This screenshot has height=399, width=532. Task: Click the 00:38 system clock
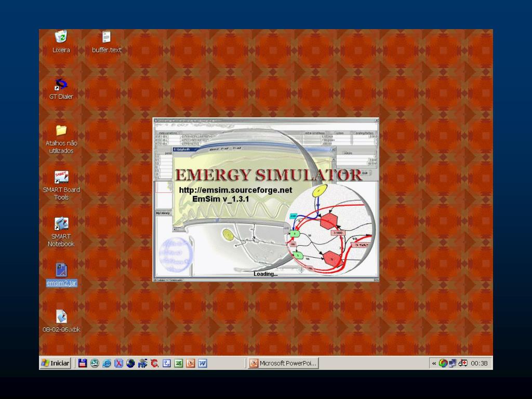(x=479, y=363)
